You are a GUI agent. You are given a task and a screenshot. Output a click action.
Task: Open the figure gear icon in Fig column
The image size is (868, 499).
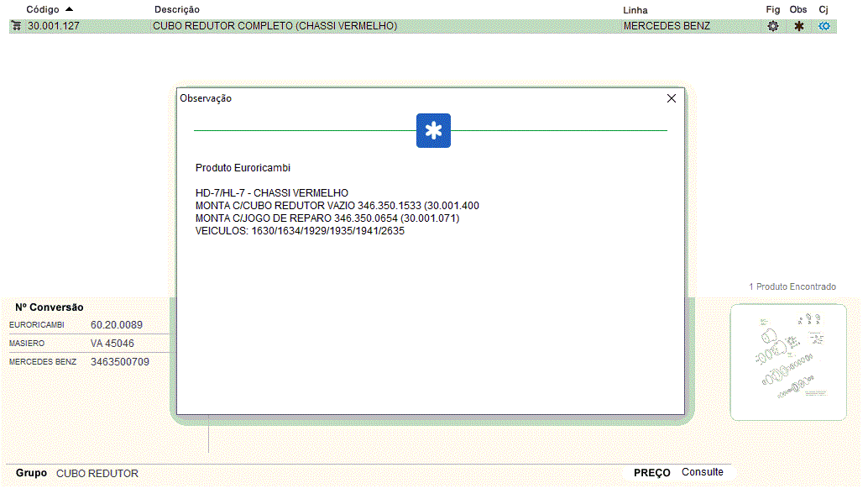pos(773,26)
